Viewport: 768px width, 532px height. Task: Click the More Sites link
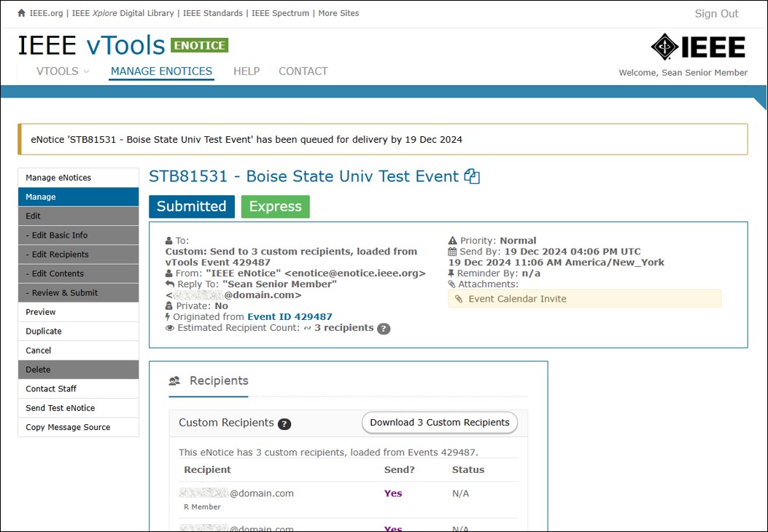click(338, 13)
